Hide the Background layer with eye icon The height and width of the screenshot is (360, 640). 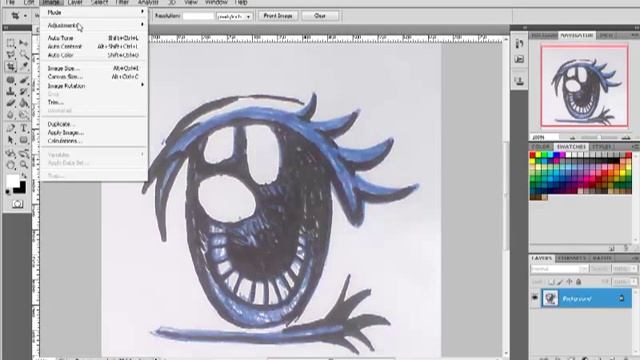535,298
